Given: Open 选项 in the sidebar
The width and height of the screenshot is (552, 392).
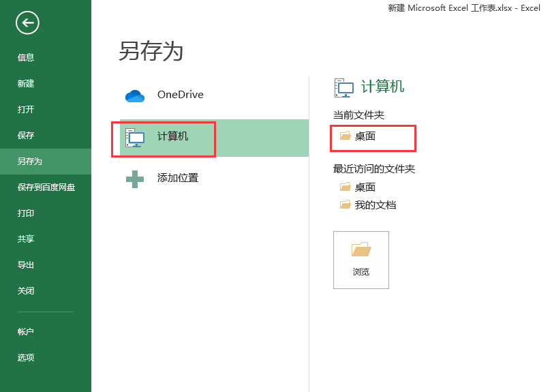Looking at the screenshot, I should tap(46, 357).
